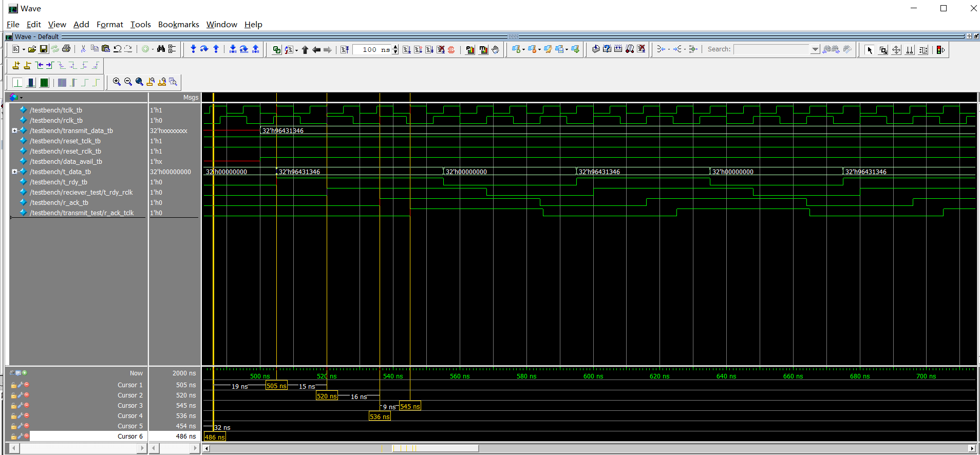Click the Break red stop icon
980x455 pixels.
451,50
